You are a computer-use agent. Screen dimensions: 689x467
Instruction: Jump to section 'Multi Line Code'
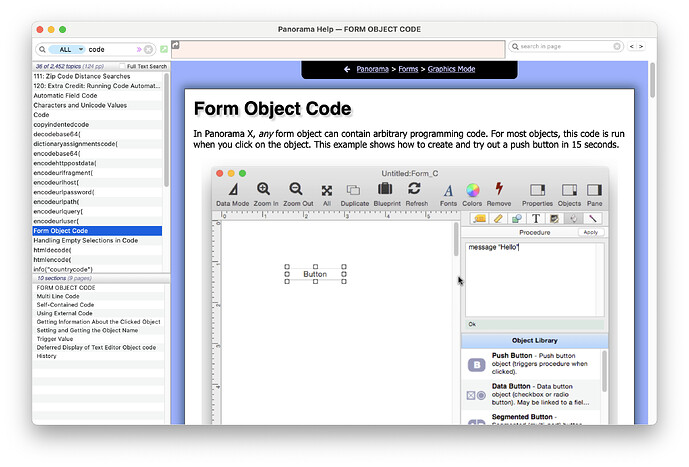[98, 296]
